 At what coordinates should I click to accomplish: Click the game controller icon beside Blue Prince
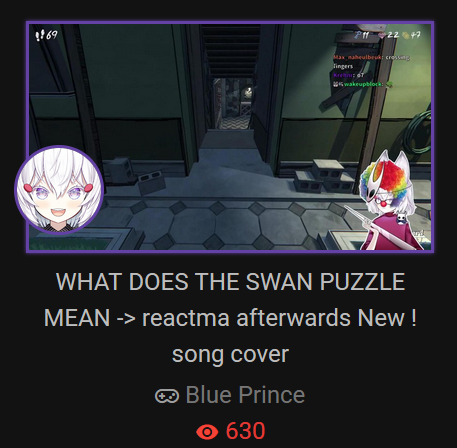coord(167,396)
